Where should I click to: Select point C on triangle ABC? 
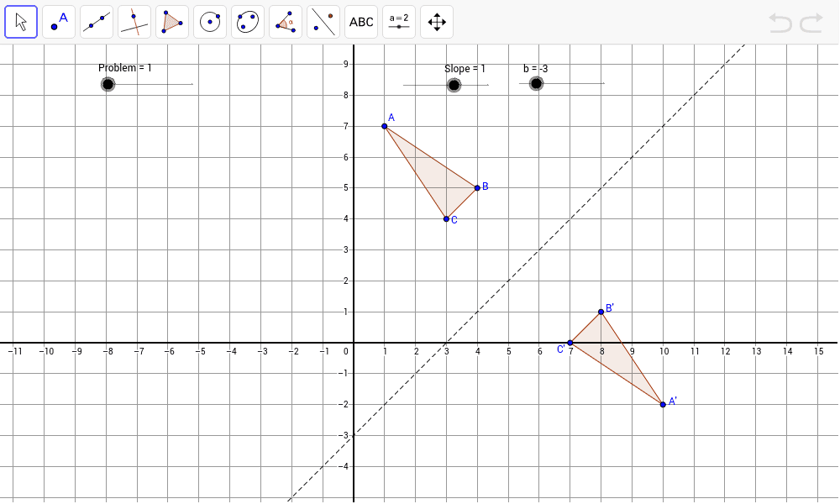click(x=446, y=219)
